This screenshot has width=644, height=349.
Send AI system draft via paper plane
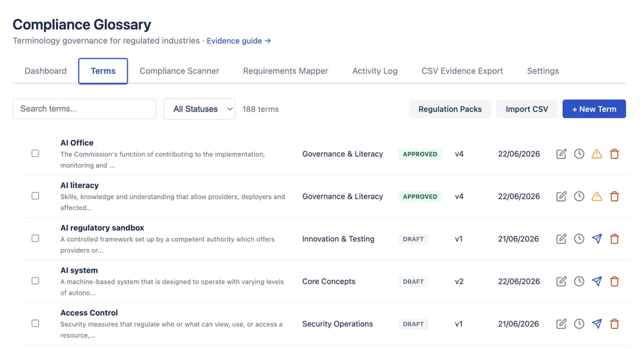click(x=597, y=281)
